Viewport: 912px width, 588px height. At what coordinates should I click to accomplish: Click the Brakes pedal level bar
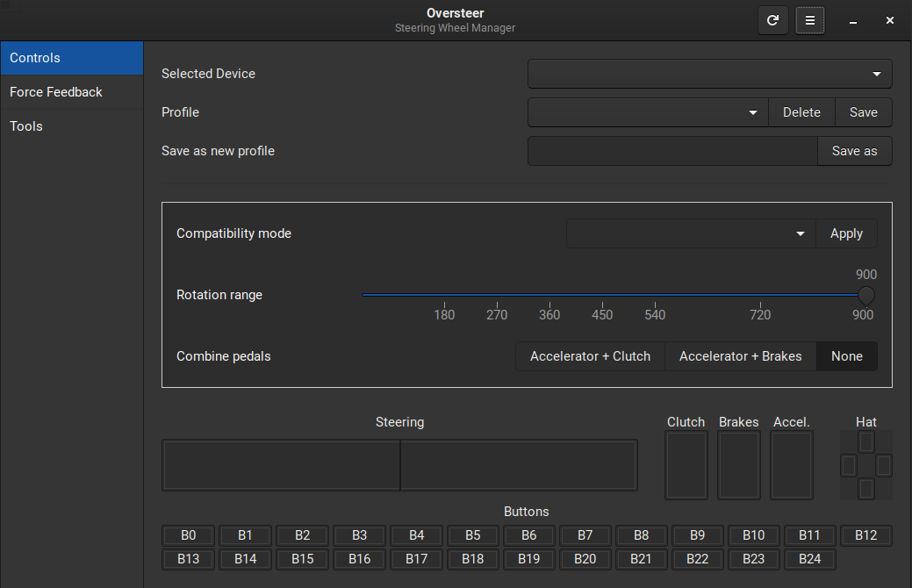point(739,465)
